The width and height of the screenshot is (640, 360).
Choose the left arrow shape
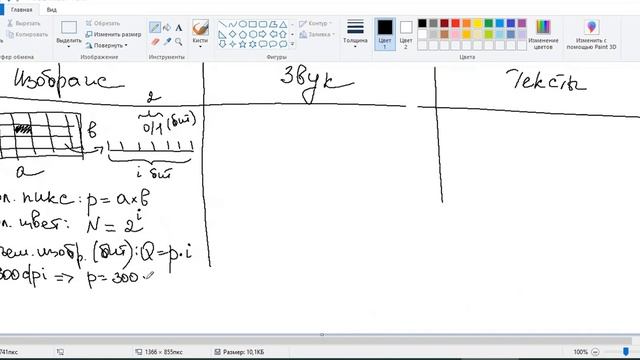(273, 34)
